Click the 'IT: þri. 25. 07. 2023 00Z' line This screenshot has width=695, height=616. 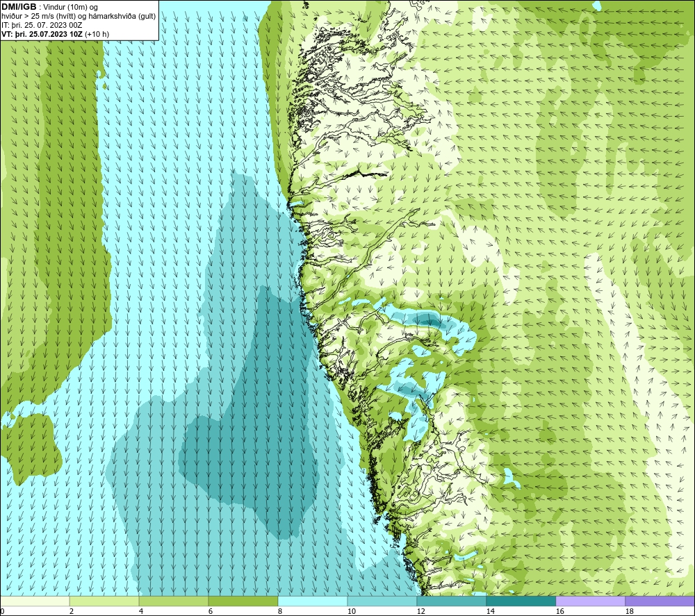click(42, 25)
